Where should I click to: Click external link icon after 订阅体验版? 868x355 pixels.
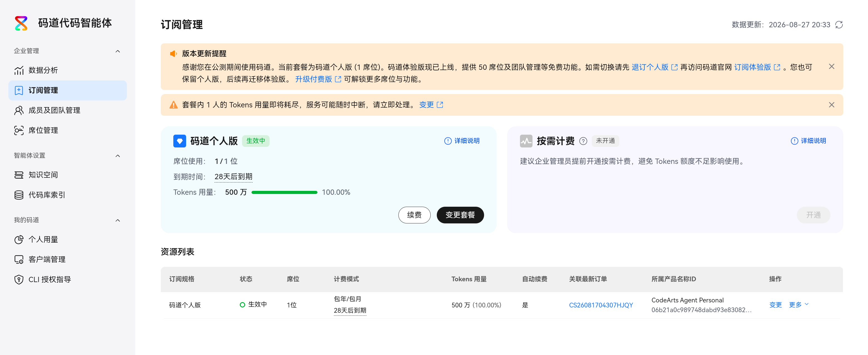777,67
